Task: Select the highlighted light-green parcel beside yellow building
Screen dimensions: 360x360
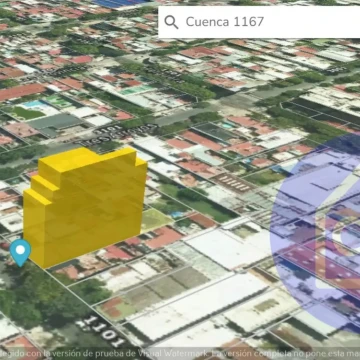Action: 156,219
